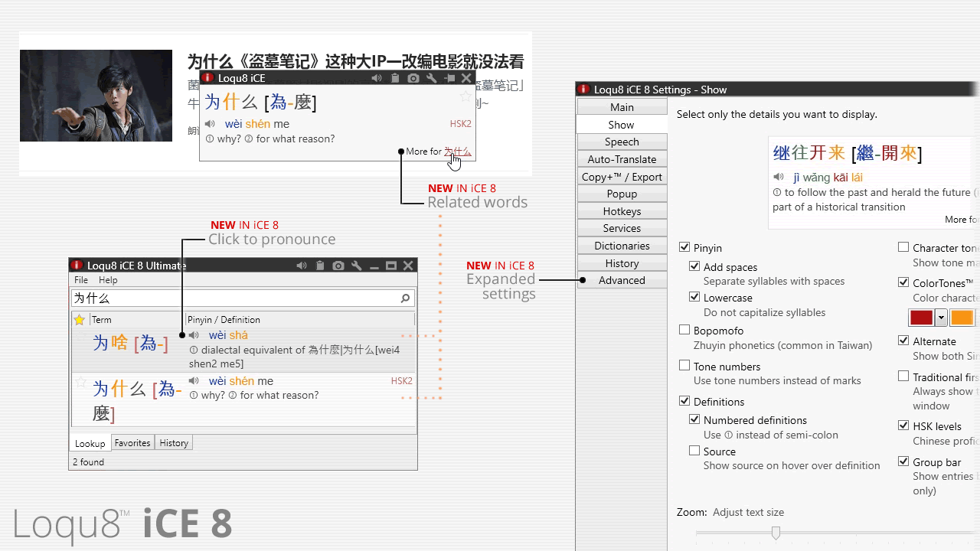Click the camera icon in Loqu8 iCE Ultimate titlebar

[x=338, y=266]
